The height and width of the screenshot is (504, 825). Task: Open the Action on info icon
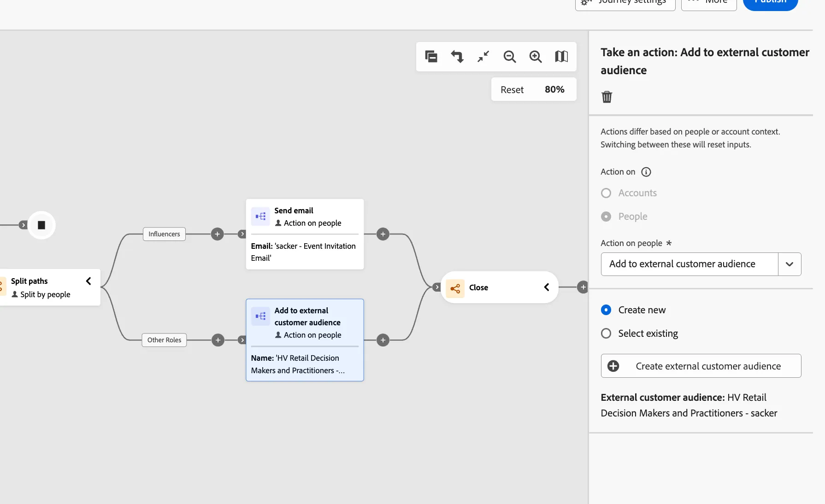[x=646, y=172]
